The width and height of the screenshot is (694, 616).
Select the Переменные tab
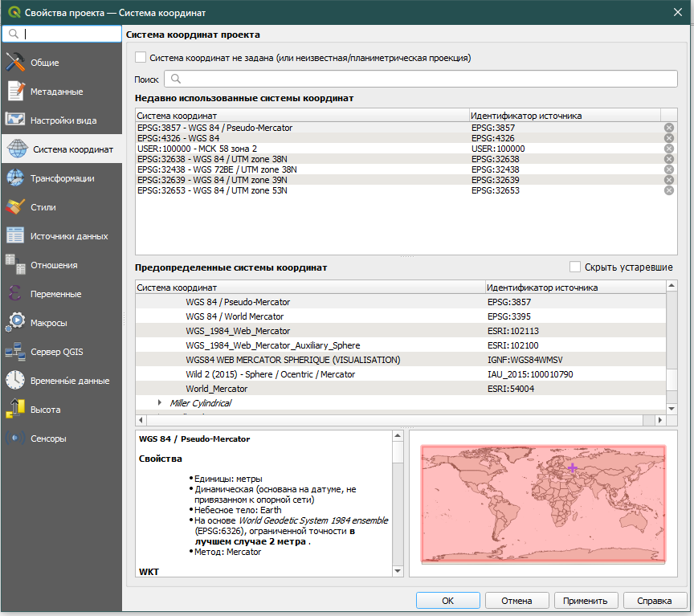tap(55, 294)
